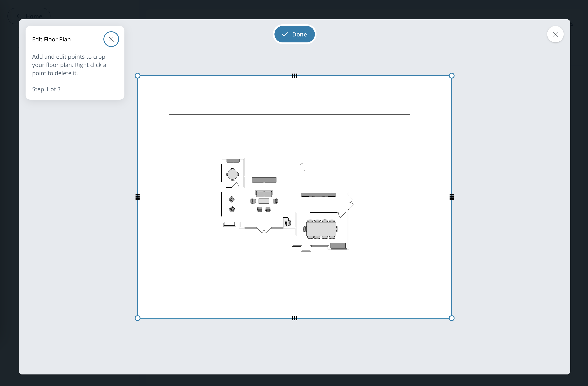
Task: Close the floor plan editor dialog
Action: 555,34
